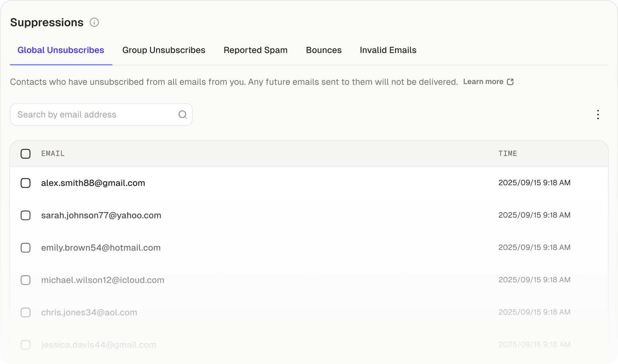
Task: Click the TIME column header
Action: pos(508,154)
